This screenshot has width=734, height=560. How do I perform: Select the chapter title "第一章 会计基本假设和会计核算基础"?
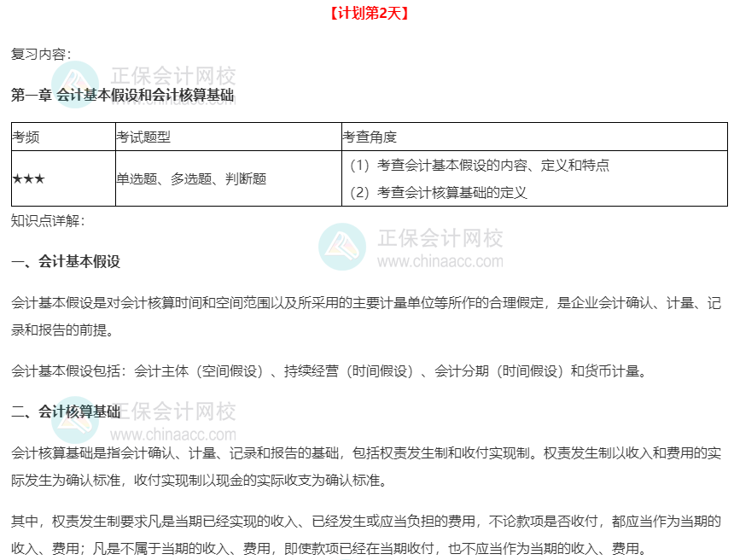122,96
